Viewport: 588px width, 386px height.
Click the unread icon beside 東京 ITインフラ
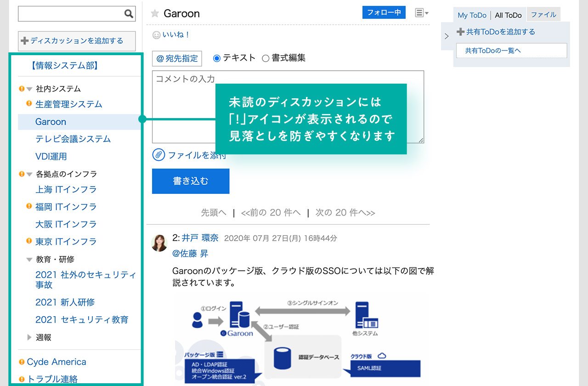coord(29,241)
